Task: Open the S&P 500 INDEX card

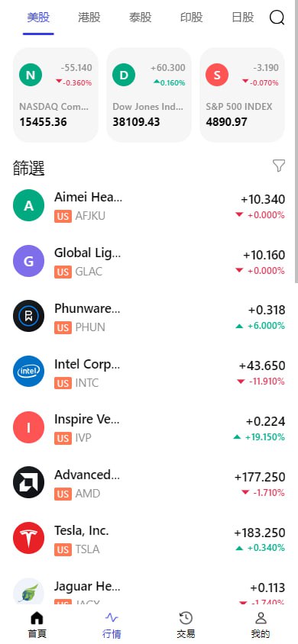Action: [x=242, y=95]
